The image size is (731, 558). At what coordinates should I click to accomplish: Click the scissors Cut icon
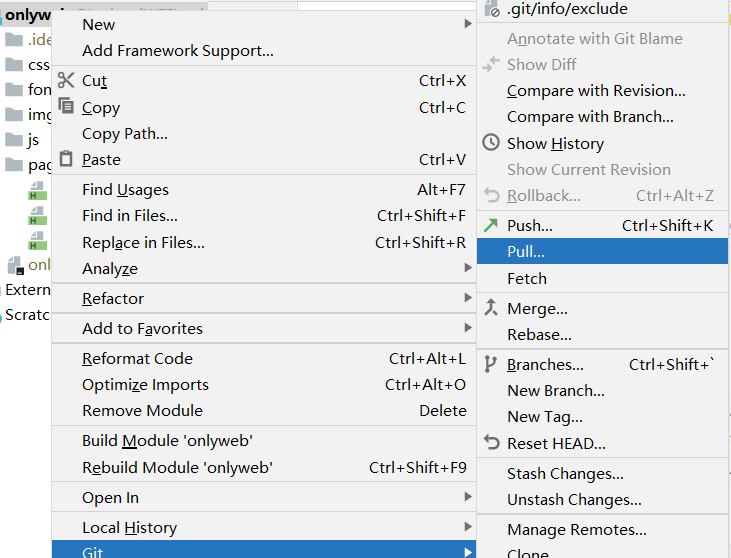click(x=66, y=81)
